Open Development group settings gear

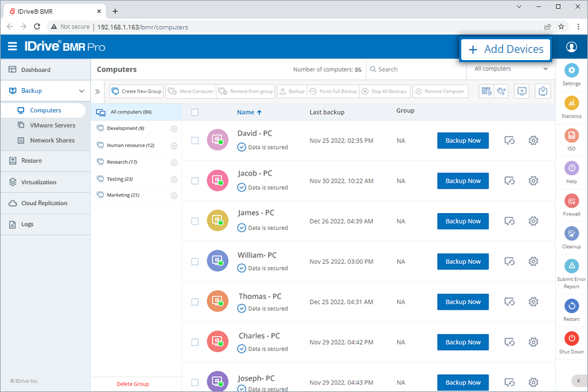(x=174, y=129)
